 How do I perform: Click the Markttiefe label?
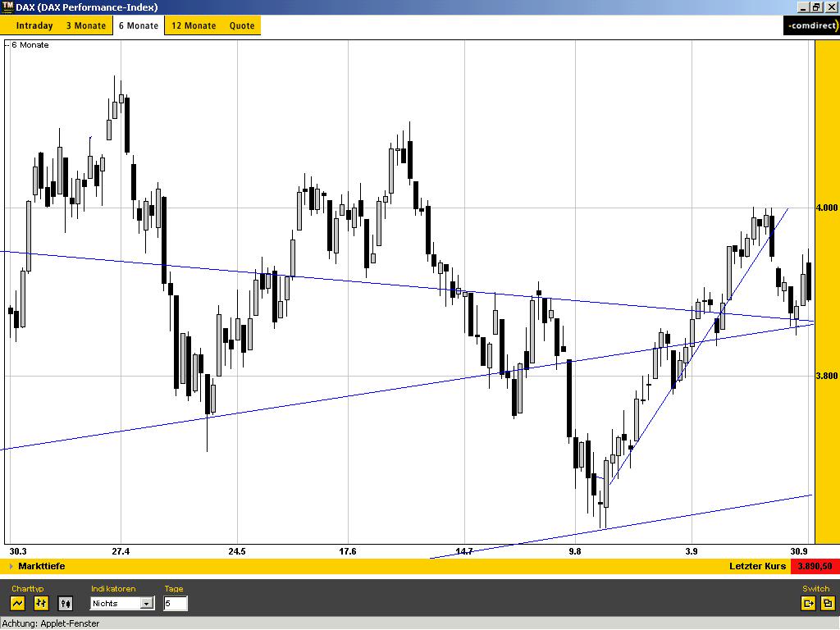(42, 566)
